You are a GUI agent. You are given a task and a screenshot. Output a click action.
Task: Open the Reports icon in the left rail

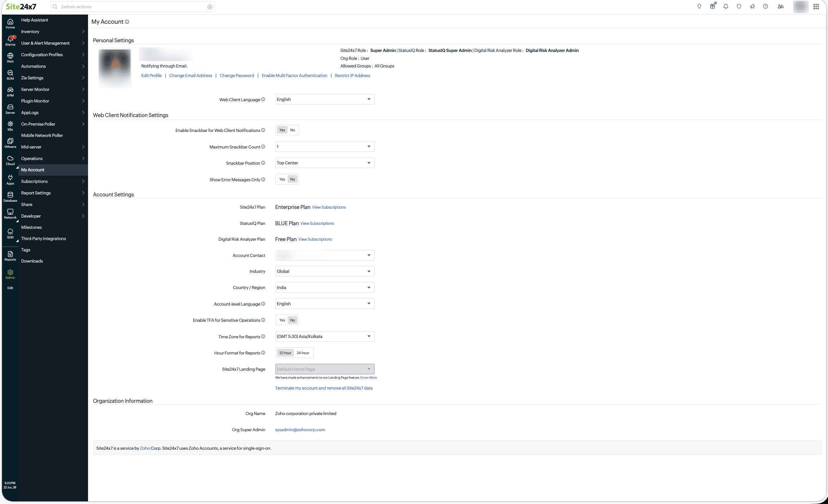(x=10, y=256)
